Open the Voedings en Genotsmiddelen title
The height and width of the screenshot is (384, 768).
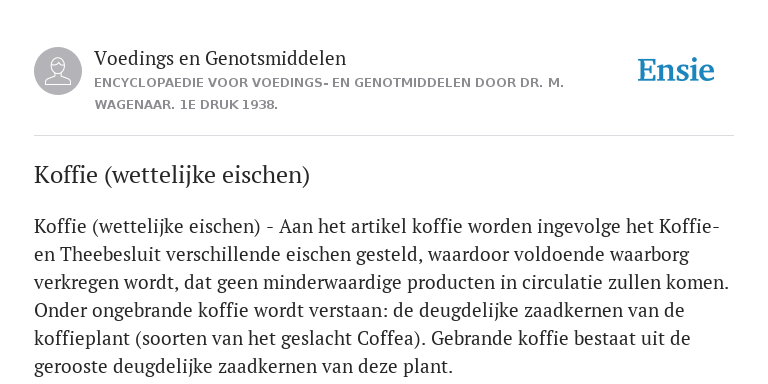(220, 58)
